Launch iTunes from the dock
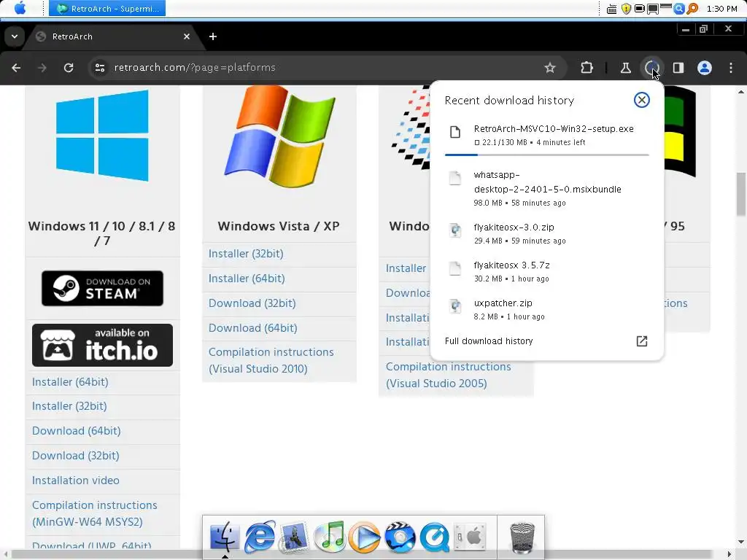This screenshot has width=747, height=560. (x=330, y=537)
